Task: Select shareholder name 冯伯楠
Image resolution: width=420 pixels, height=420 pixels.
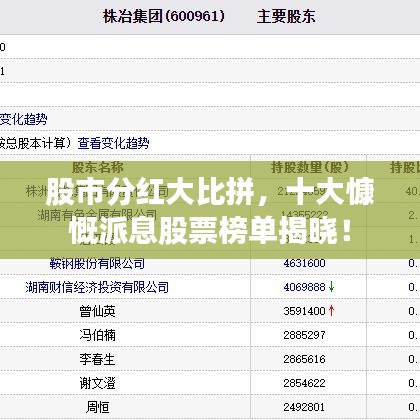Action: (x=97, y=335)
